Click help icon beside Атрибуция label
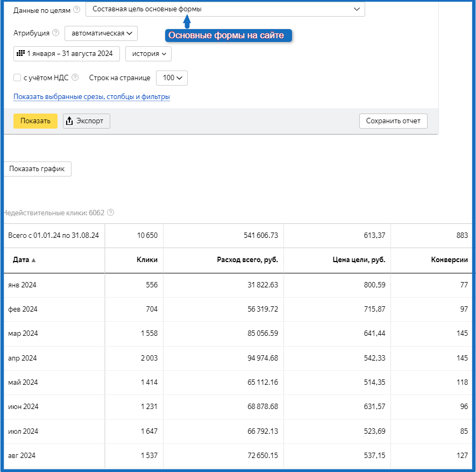The width and height of the screenshot is (476, 472). click(56, 33)
